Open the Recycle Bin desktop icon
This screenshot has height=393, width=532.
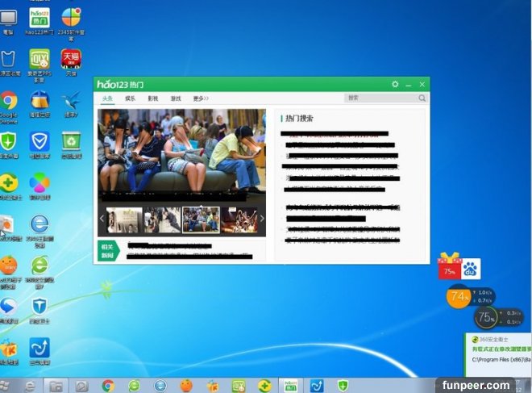pos(71,142)
